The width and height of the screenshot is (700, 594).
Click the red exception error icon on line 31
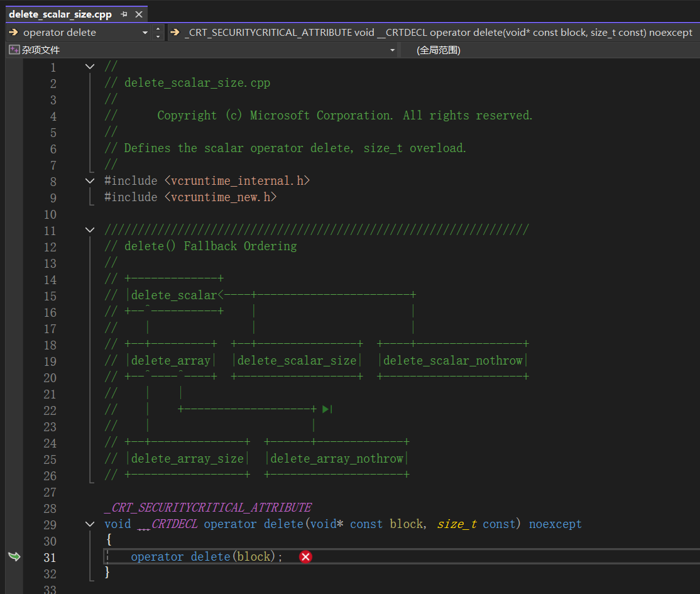(306, 557)
